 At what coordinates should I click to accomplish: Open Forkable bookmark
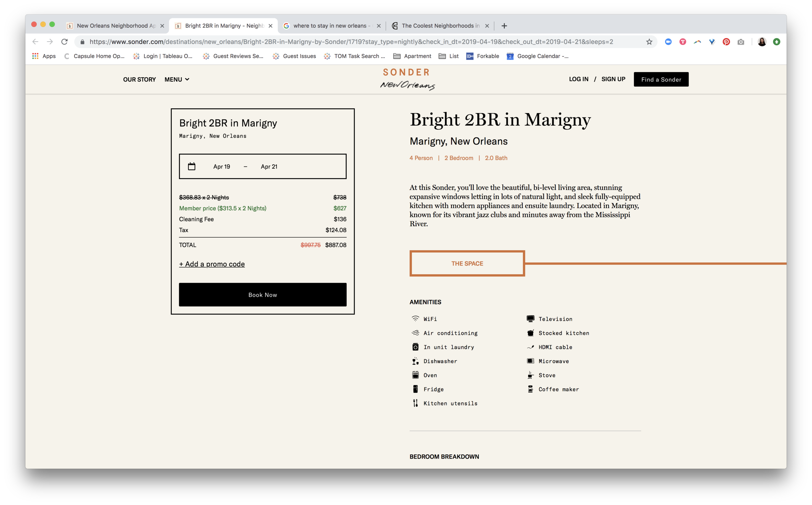(x=483, y=56)
